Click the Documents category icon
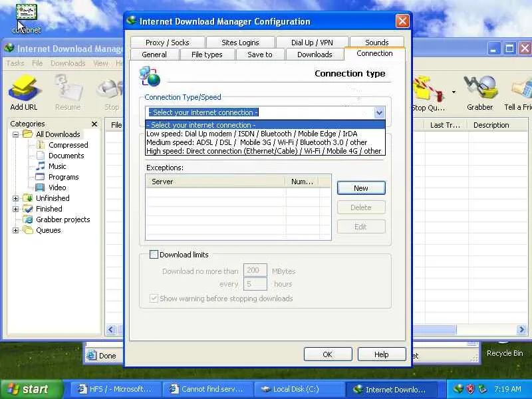 41,156
